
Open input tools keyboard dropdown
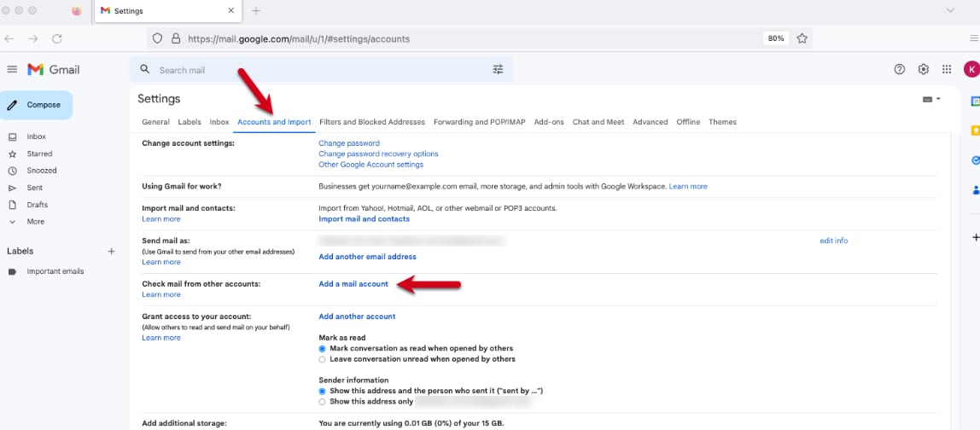931,99
